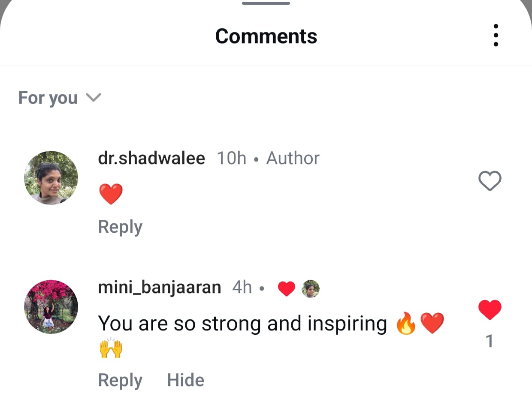Like dr.shadwalee's heart comment
This screenshot has height=411, width=532.
point(490,180)
